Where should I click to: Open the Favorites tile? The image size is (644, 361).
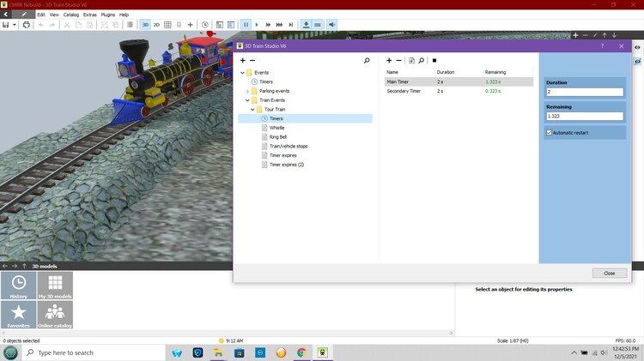point(19,315)
